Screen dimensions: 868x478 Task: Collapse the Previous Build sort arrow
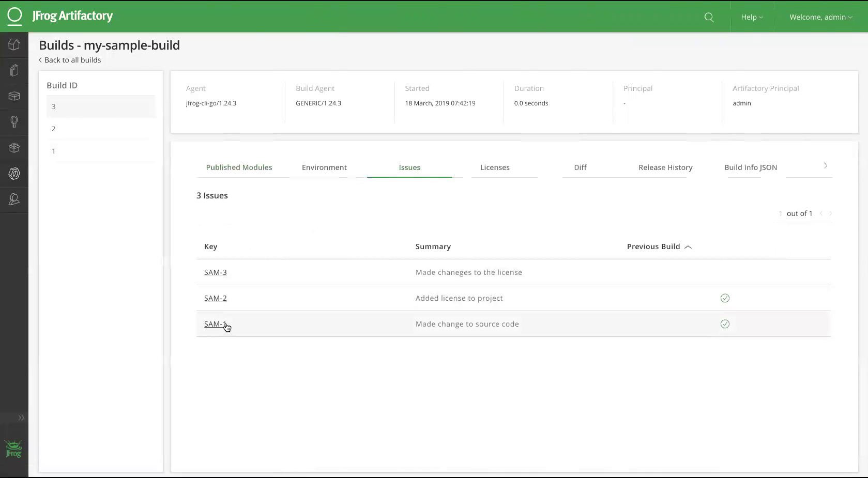tap(688, 248)
